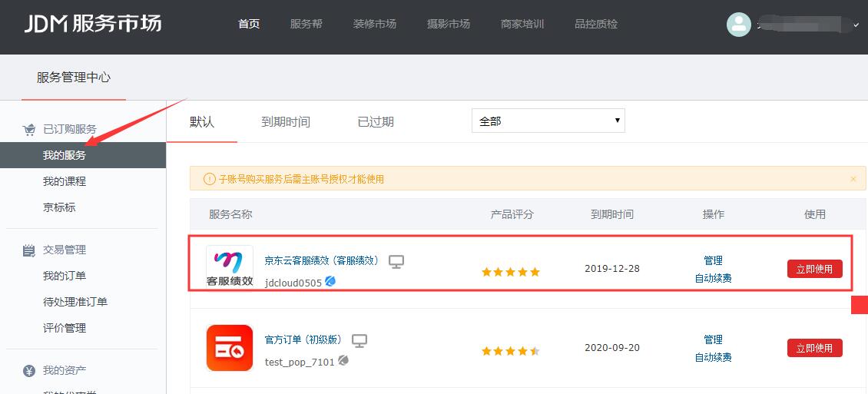Open 我的订单 in sidebar
This screenshot has width=868, height=394.
point(65,276)
